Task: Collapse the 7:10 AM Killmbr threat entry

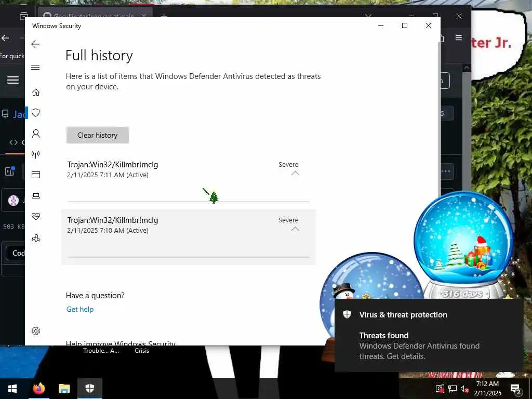Action: click(x=295, y=229)
